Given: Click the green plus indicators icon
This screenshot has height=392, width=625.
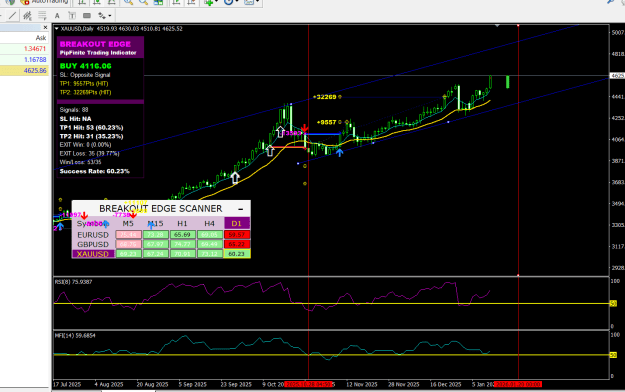Looking at the screenshot, I should 208,2.
